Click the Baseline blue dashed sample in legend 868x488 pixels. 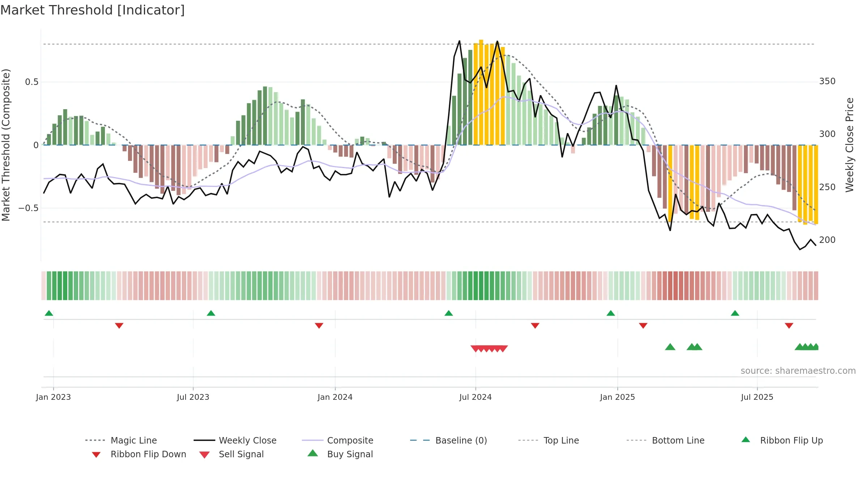tap(420, 440)
